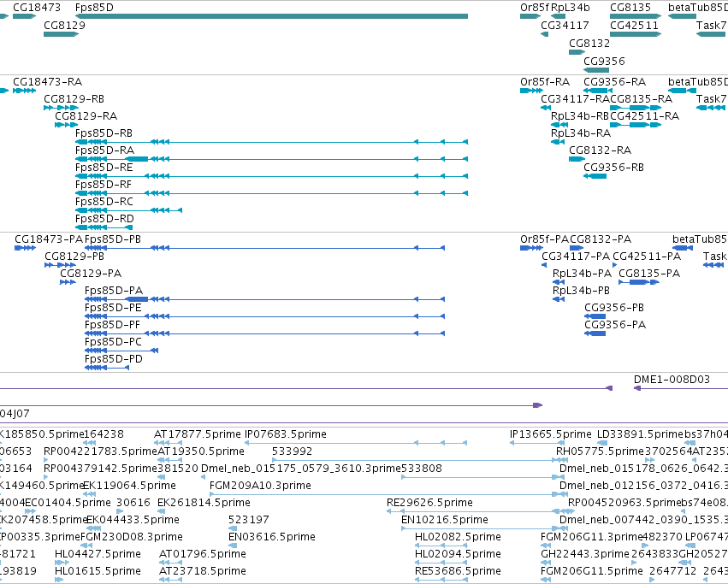Viewport: 728px width, 584px height.
Task: Select protein Or85f-PA
Action: click(544, 239)
